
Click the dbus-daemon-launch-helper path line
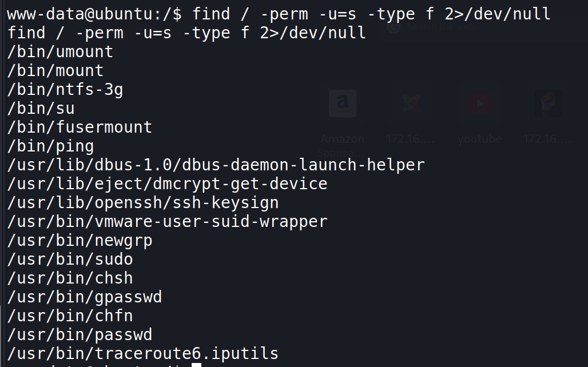pos(216,165)
